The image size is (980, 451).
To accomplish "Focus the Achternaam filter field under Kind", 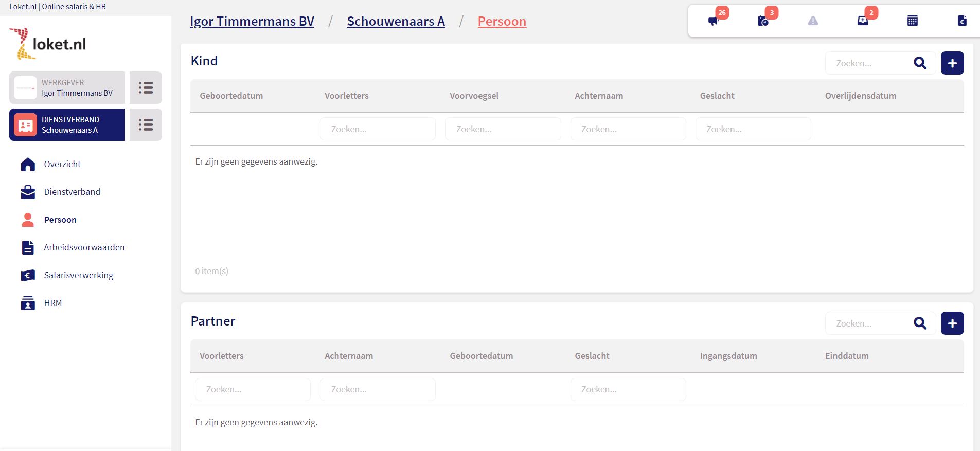I will pyautogui.click(x=628, y=129).
